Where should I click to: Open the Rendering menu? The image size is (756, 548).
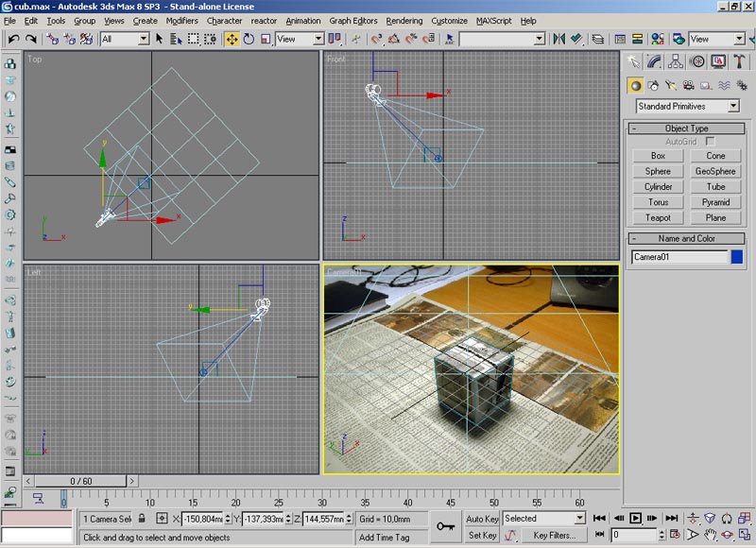404,21
